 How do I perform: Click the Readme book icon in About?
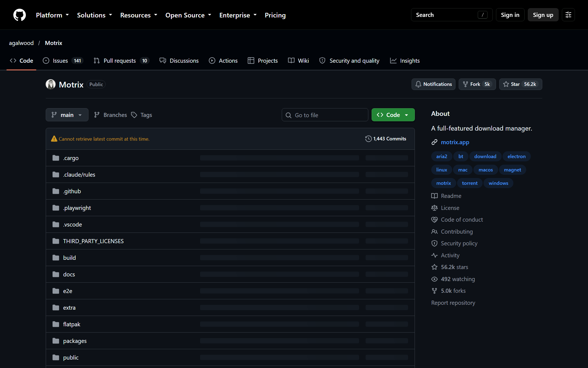coord(434,196)
